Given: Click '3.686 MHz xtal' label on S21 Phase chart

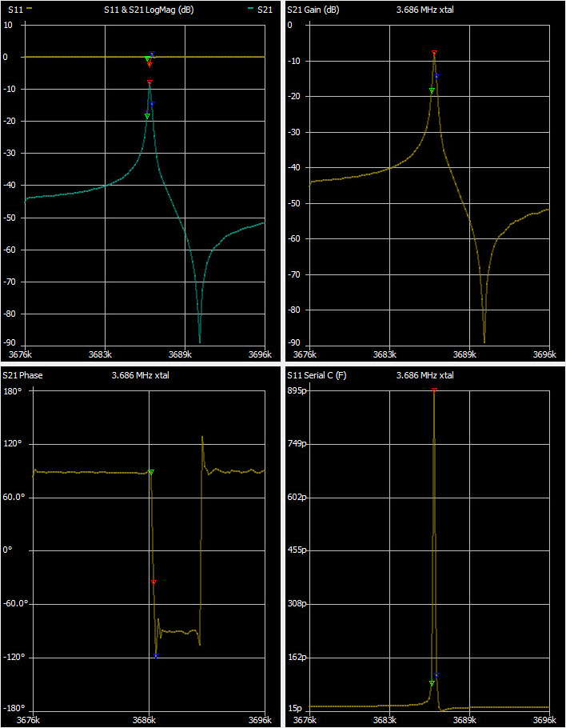Looking at the screenshot, I should click(x=141, y=376).
